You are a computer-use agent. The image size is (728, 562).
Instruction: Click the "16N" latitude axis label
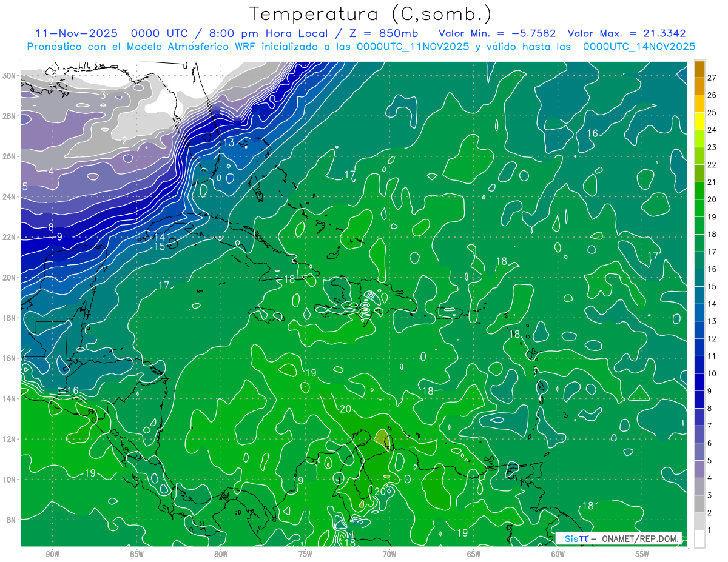pos(9,358)
